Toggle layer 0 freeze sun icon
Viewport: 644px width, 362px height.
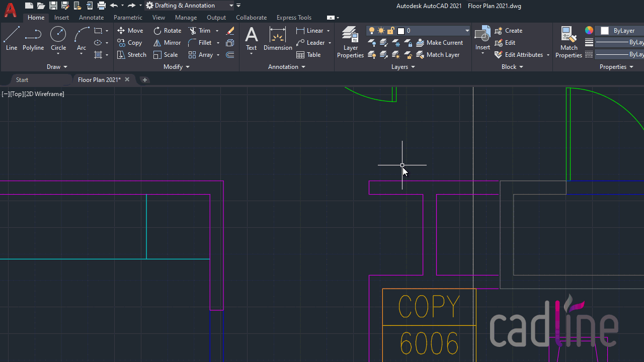point(381,31)
